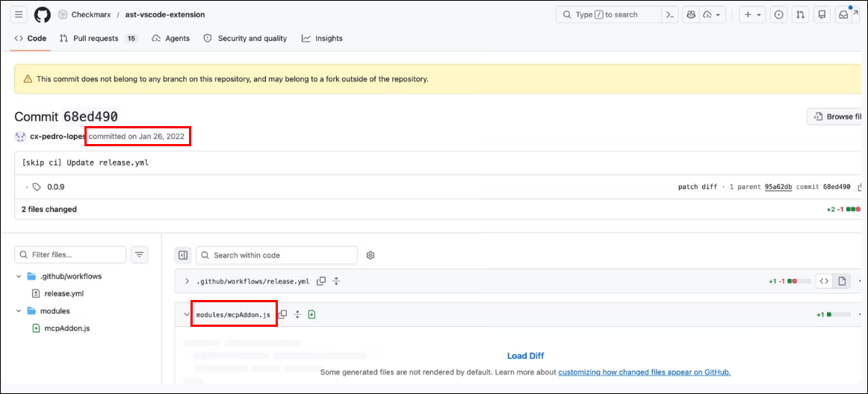Open the hamburger navigation menu

click(x=18, y=15)
